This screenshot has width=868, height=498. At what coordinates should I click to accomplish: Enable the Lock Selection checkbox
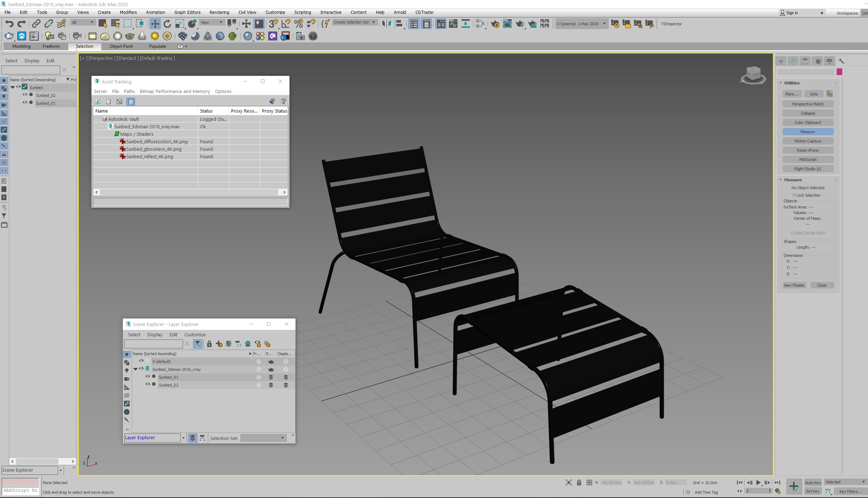pos(794,195)
